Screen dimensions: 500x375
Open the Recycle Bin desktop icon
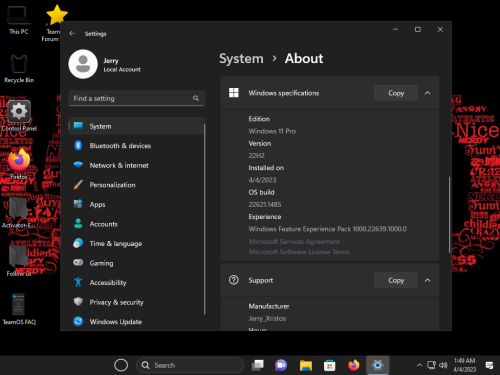[19, 69]
